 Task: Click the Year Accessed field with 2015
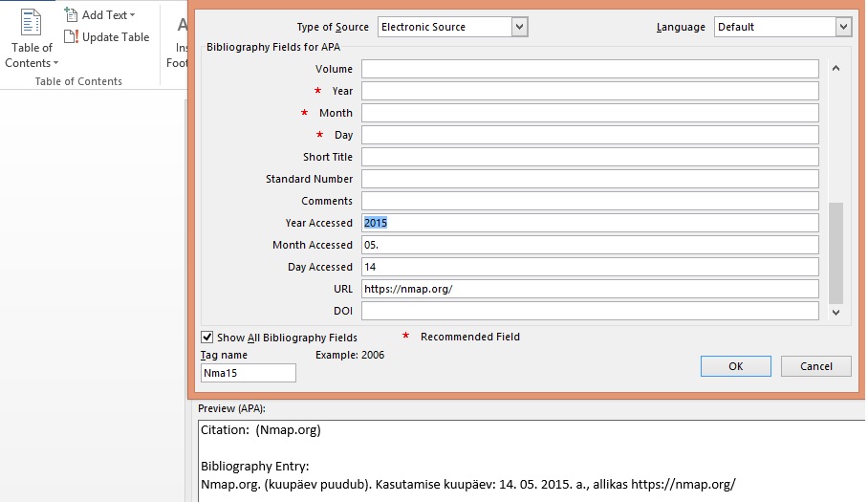coord(590,223)
